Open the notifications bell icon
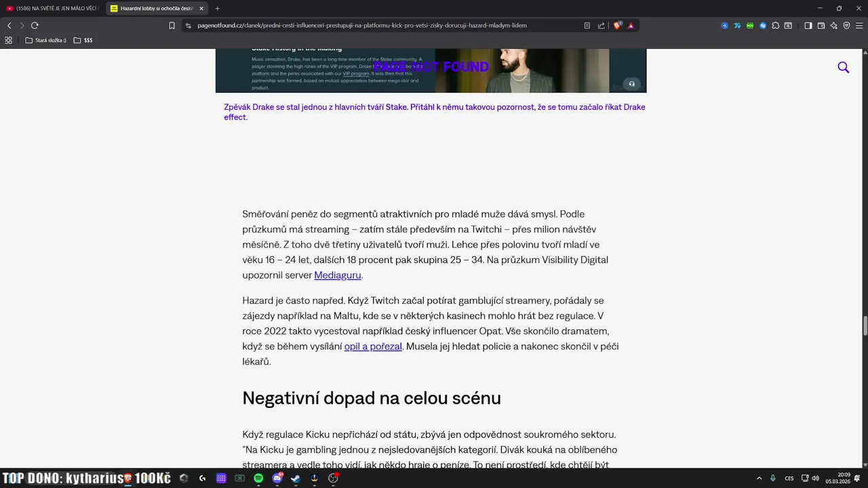Screen dimensions: 868x488 coord(857,479)
